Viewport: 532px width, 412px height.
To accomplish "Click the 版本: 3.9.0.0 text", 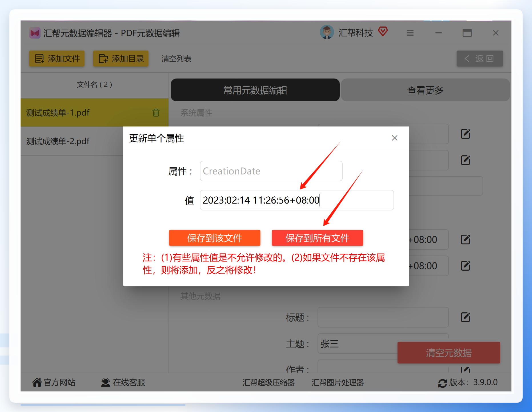I will pos(473,382).
